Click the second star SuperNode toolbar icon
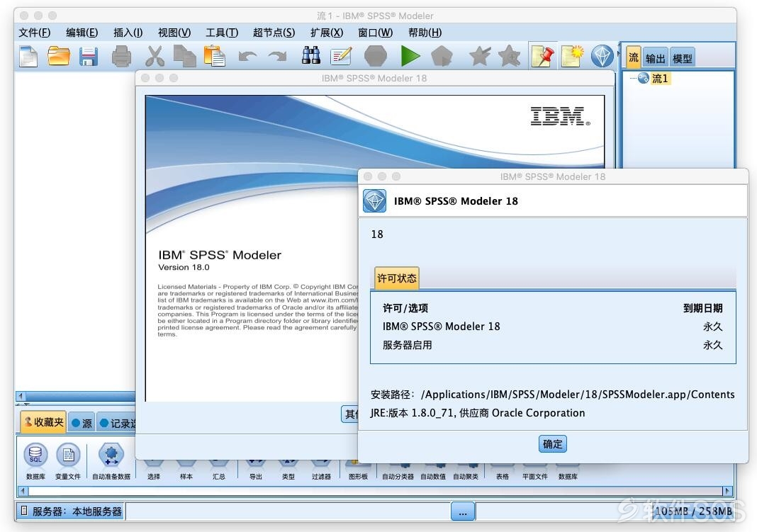 510,57
